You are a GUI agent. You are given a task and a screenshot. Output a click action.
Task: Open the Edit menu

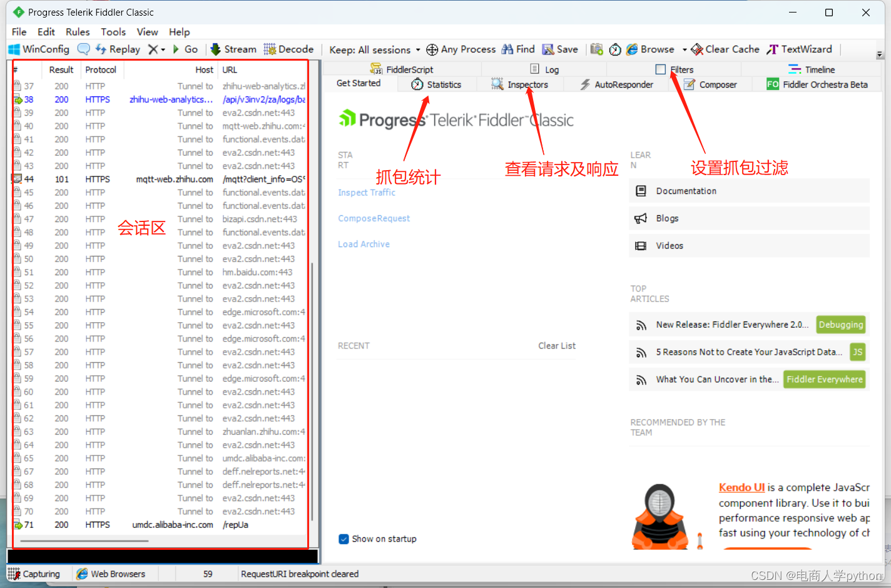(x=46, y=32)
